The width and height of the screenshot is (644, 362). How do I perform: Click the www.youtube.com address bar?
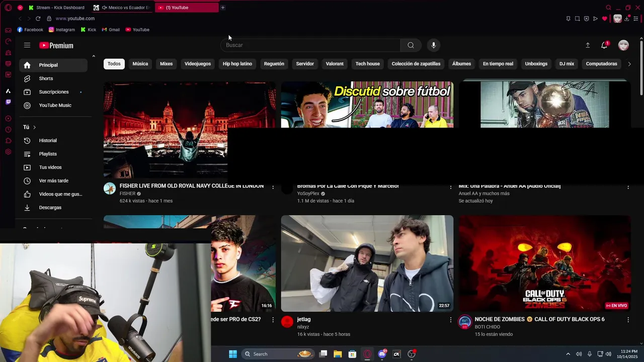coord(75,19)
